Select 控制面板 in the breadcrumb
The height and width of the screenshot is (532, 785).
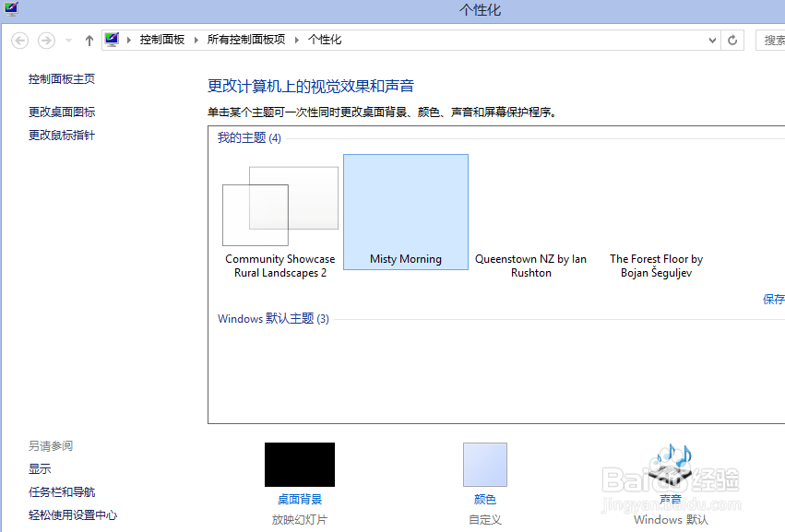[162, 40]
